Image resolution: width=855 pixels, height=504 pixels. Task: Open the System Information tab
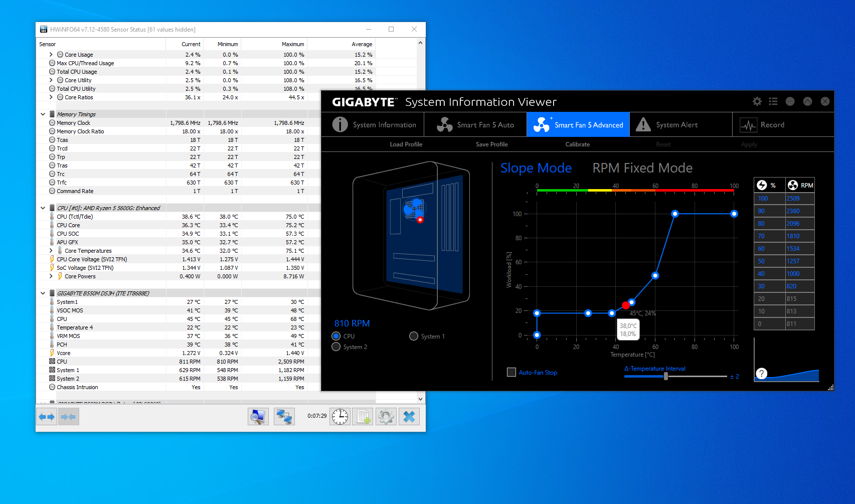(x=373, y=124)
